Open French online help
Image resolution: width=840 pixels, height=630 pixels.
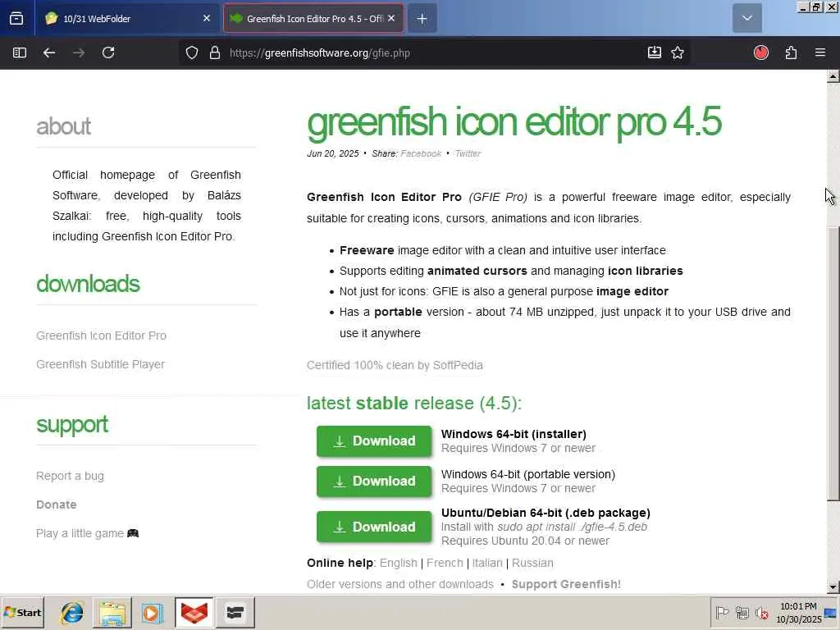coord(445,563)
